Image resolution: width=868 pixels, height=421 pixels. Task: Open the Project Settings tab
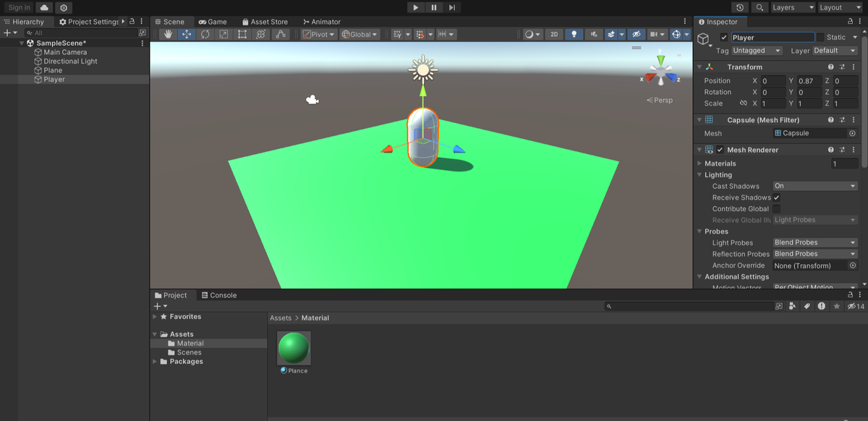89,22
